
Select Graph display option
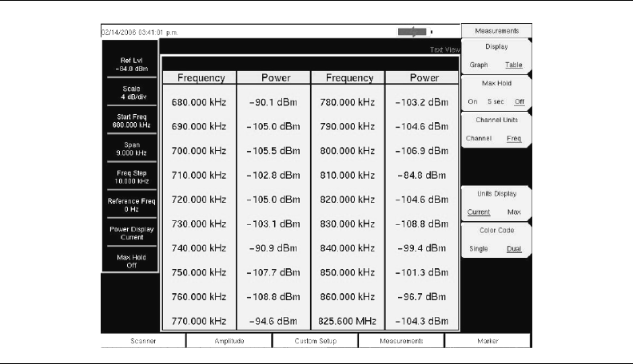coord(479,65)
